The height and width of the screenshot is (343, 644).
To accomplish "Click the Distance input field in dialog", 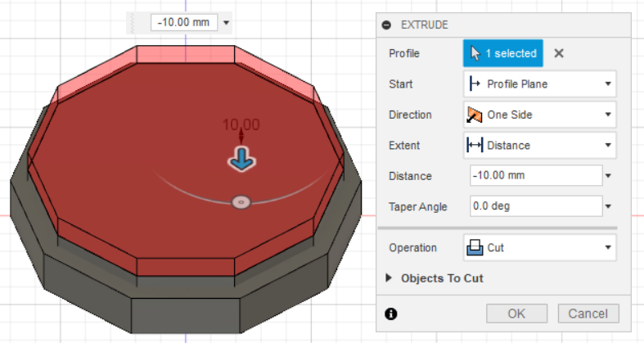I will click(x=536, y=175).
